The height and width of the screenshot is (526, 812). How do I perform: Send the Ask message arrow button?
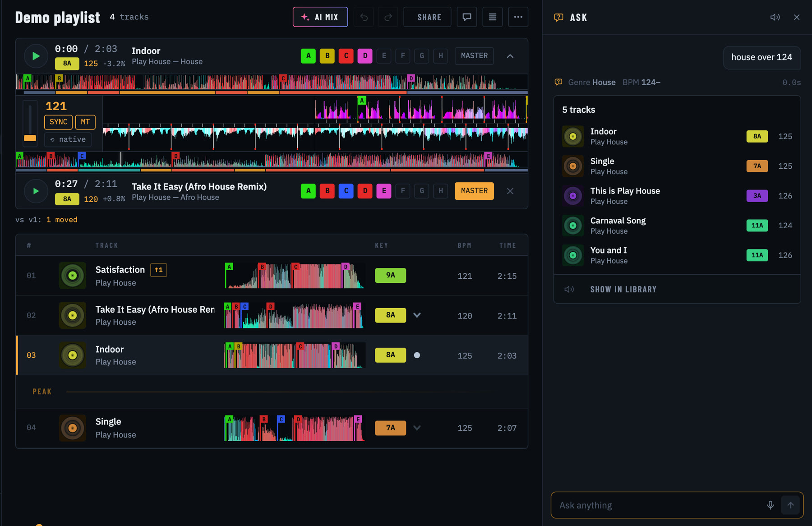pyautogui.click(x=790, y=505)
